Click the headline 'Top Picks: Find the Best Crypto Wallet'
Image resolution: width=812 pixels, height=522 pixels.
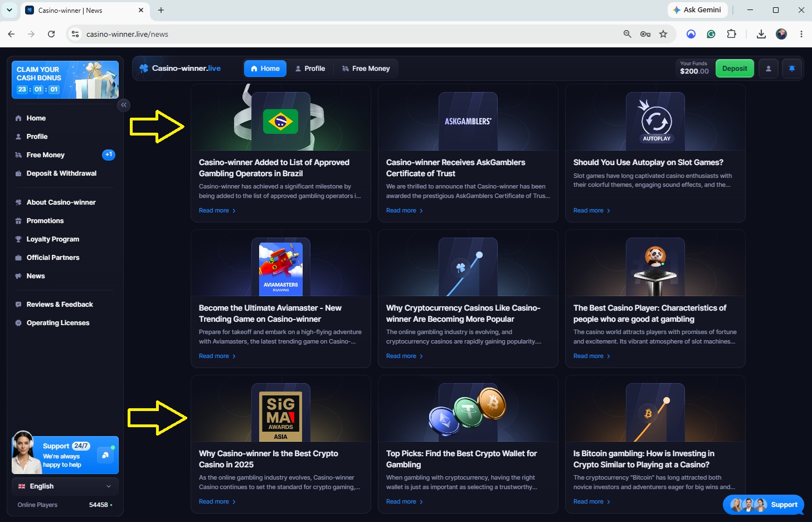(461, 459)
